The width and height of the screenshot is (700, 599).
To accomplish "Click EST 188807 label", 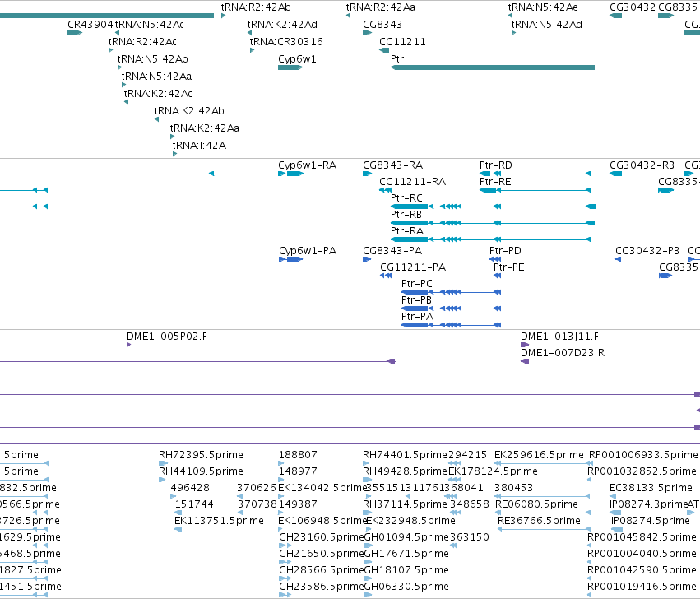I will (x=298, y=455).
